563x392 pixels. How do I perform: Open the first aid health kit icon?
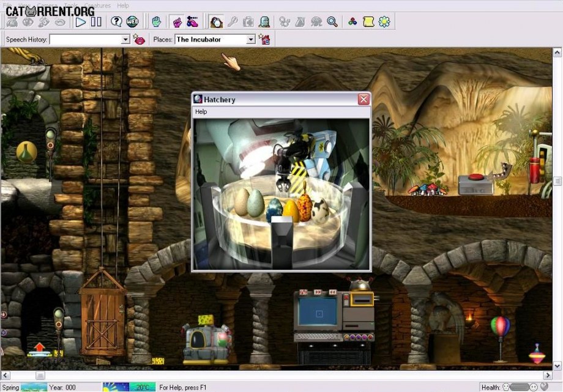coord(248,22)
